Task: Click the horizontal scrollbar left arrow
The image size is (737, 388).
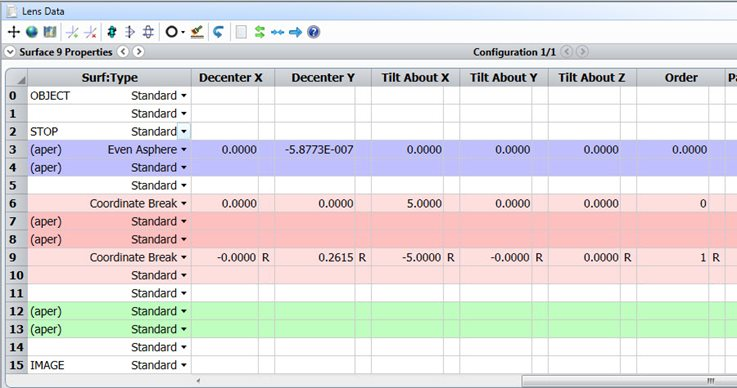Action: pos(198,380)
